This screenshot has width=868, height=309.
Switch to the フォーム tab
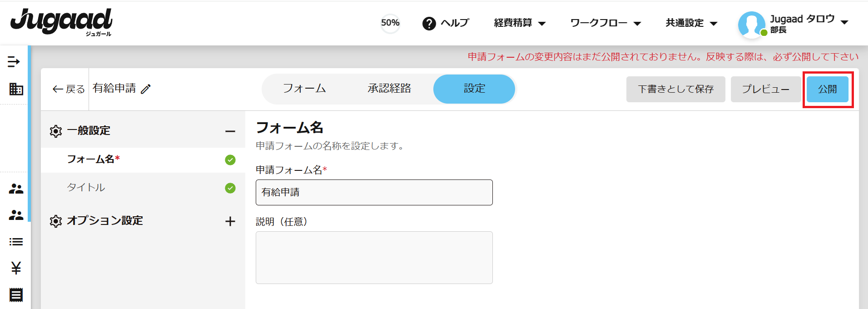[x=304, y=89]
